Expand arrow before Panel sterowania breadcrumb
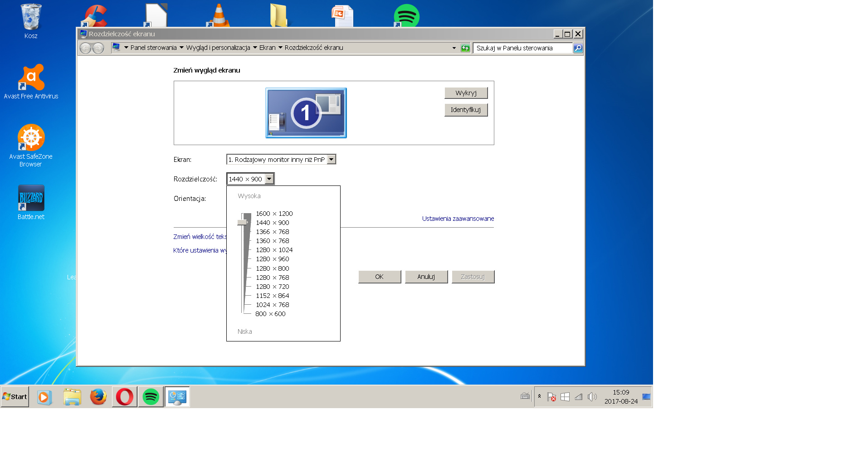The height and width of the screenshot is (463, 868). pyautogui.click(x=126, y=48)
